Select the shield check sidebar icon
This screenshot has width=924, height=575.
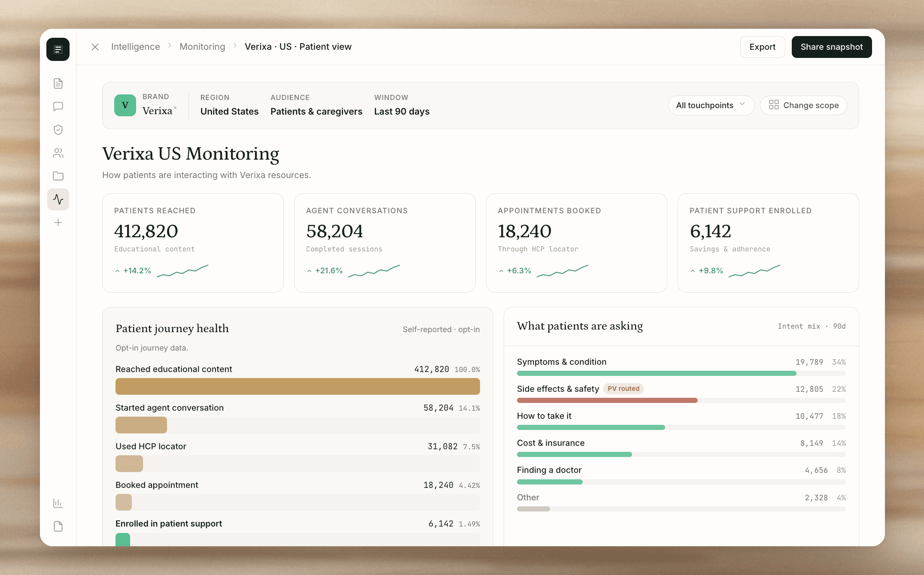[58, 130]
